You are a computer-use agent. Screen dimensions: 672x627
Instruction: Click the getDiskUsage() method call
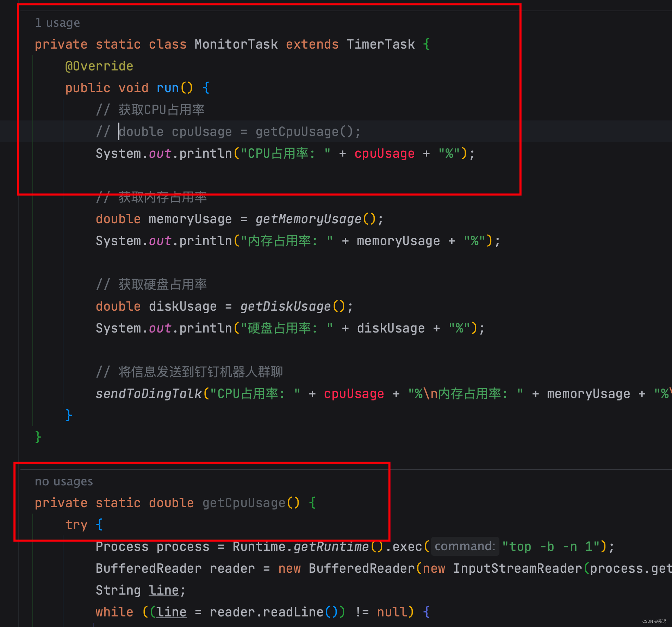[293, 306]
